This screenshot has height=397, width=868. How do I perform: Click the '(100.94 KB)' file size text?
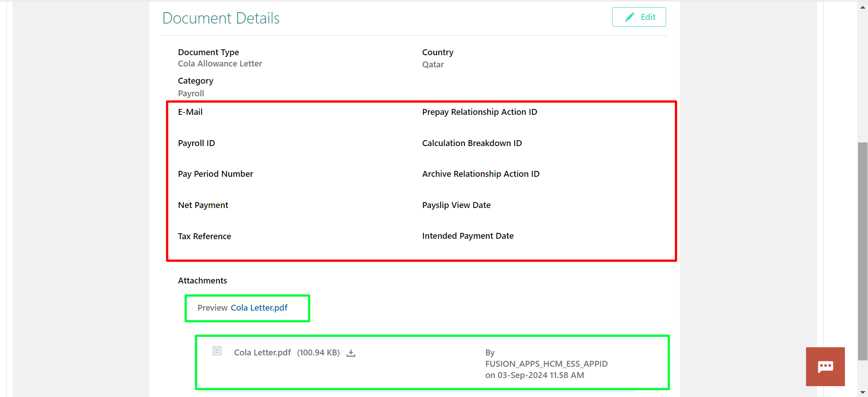coord(318,353)
